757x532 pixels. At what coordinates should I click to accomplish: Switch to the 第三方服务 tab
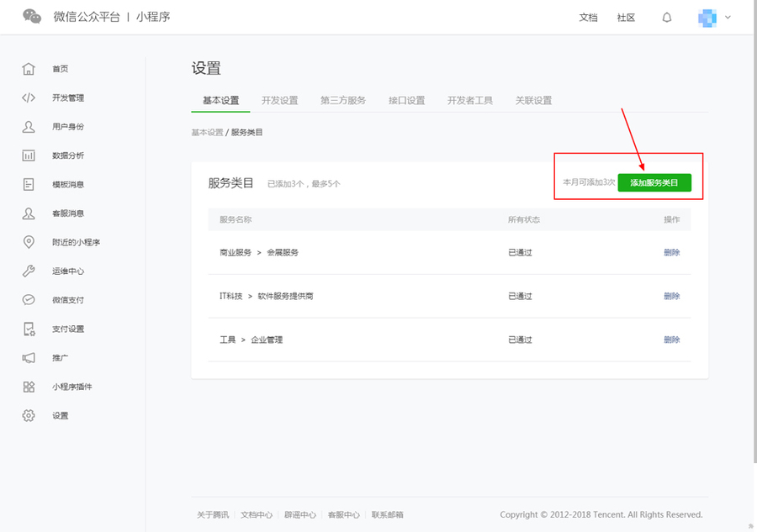[x=343, y=100]
